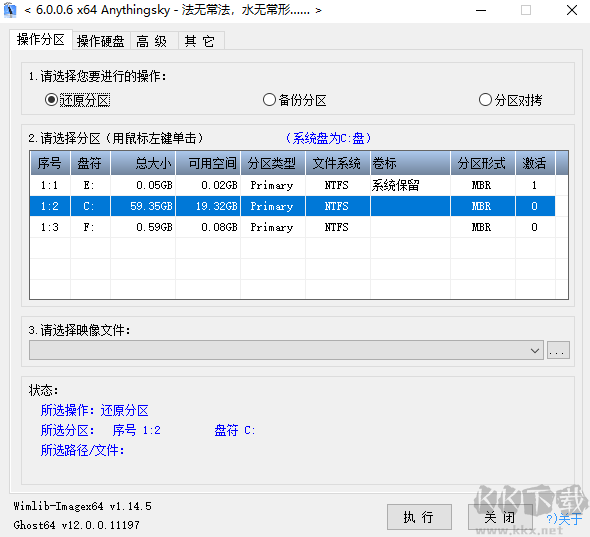Open the ?)关于 link

click(564, 519)
